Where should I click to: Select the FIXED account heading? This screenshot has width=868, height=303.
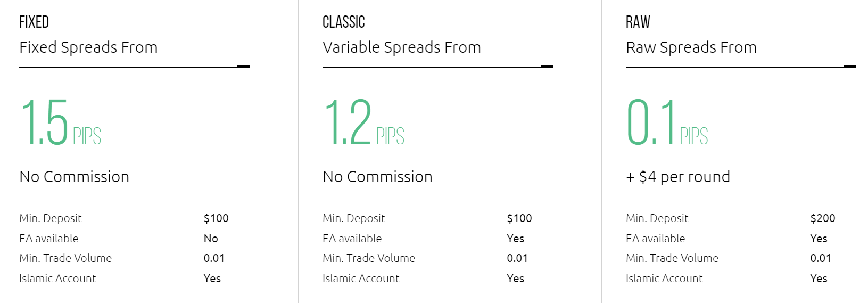(34, 22)
